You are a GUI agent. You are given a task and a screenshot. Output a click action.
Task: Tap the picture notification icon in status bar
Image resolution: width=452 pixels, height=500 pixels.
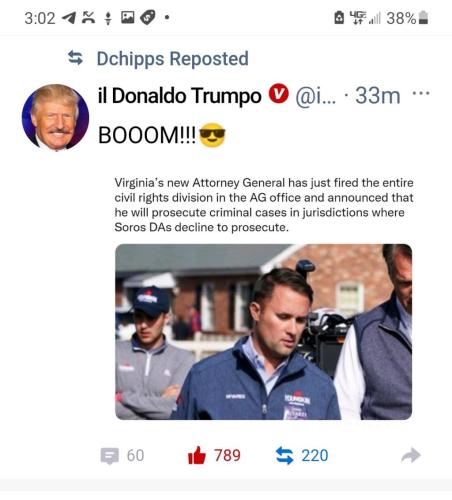[127, 17]
